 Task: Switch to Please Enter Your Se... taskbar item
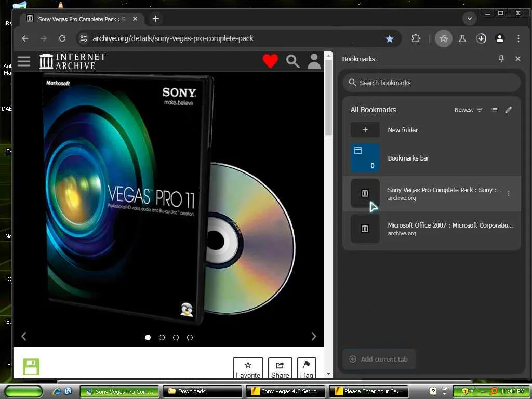368,392
